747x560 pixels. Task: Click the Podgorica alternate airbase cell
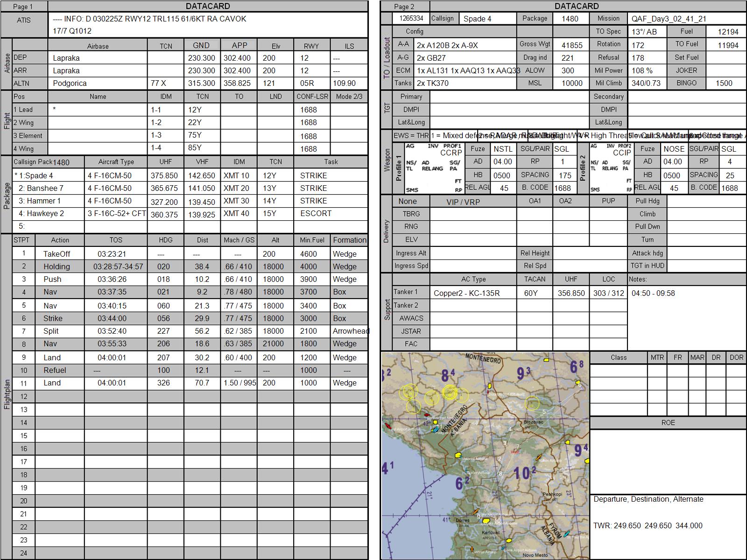click(x=98, y=83)
